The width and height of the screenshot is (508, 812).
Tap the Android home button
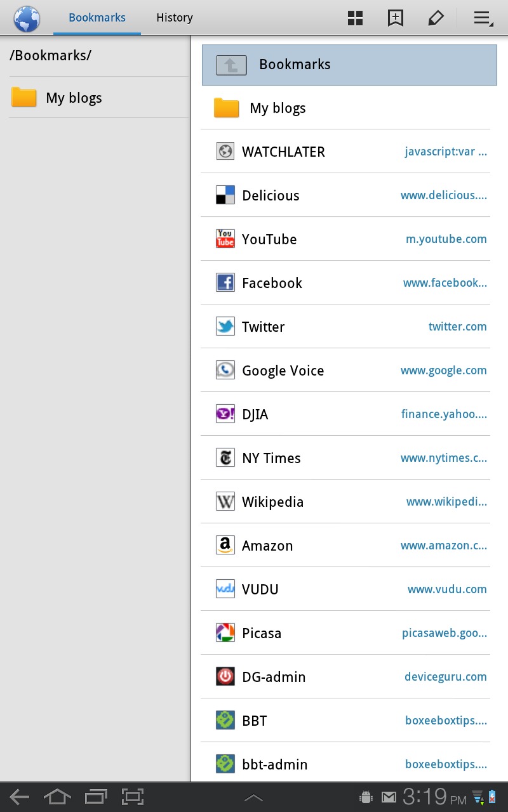tap(57, 797)
